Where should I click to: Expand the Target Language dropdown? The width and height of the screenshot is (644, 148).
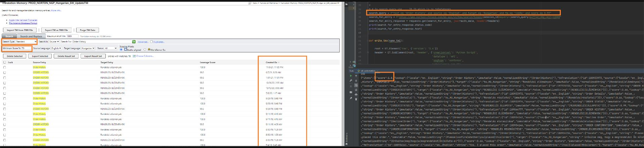88,48
